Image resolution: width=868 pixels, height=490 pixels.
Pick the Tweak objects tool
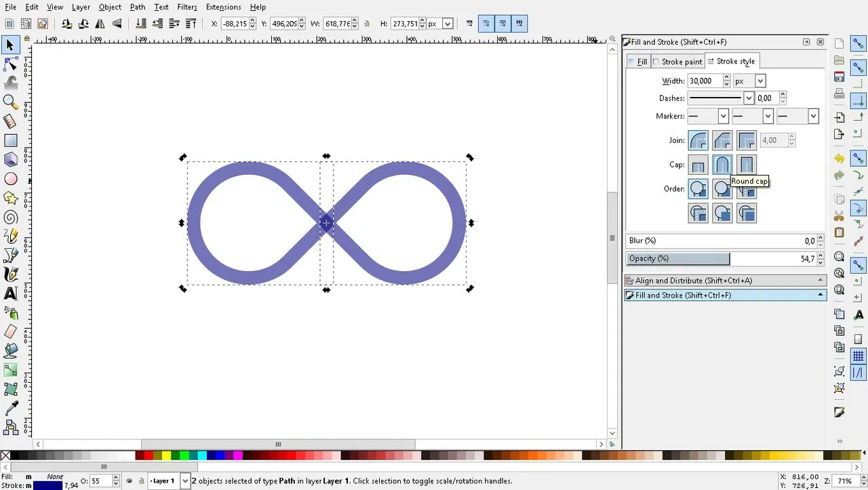point(10,83)
